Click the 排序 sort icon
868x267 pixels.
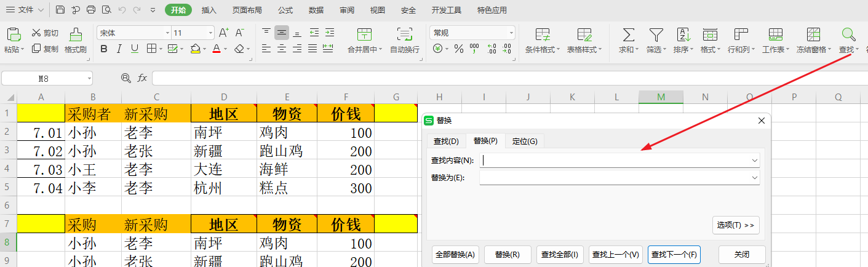tap(683, 34)
